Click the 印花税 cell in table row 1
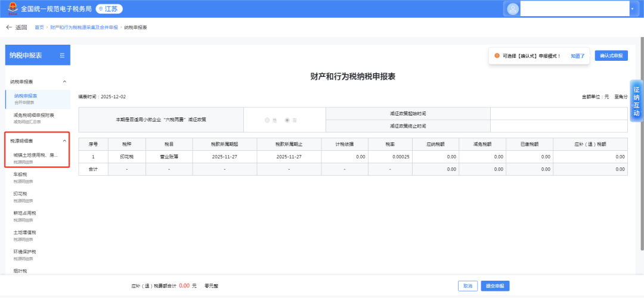 (127, 157)
